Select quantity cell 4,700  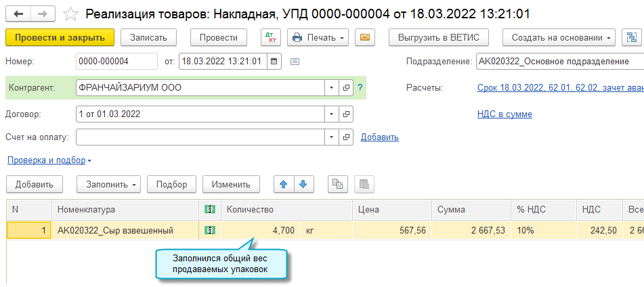(x=261, y=230)
